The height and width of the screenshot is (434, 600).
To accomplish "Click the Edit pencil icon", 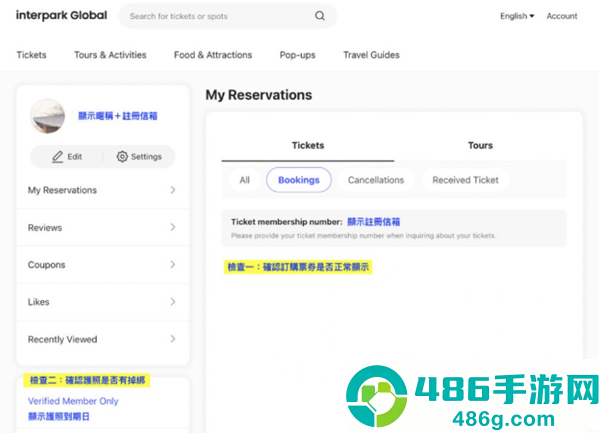I will pos(57,157).
